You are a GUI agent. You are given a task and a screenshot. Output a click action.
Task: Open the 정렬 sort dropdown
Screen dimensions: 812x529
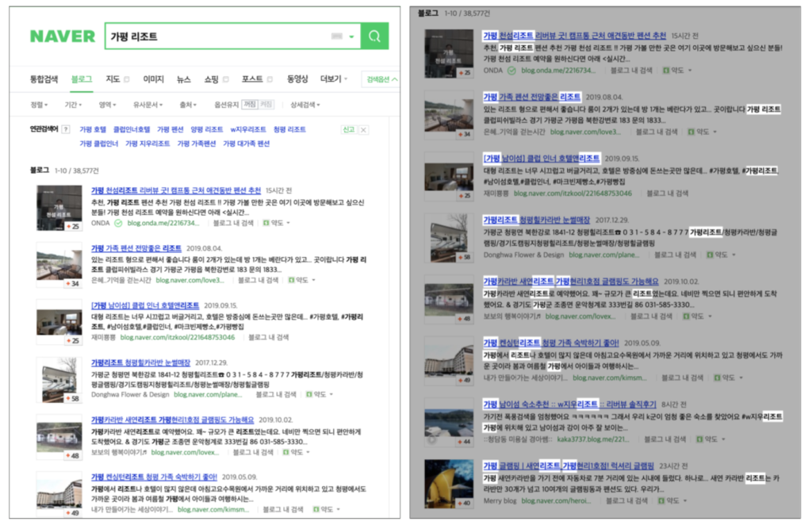pos(39,105)
